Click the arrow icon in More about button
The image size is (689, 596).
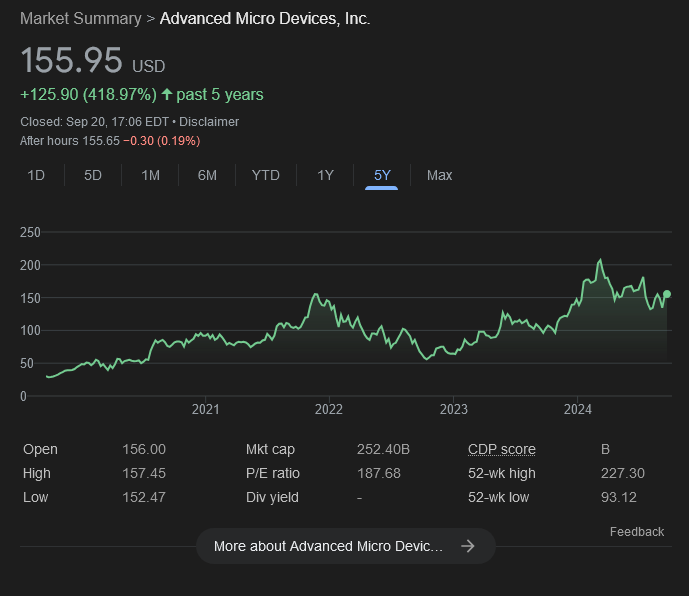coord(468,546)
